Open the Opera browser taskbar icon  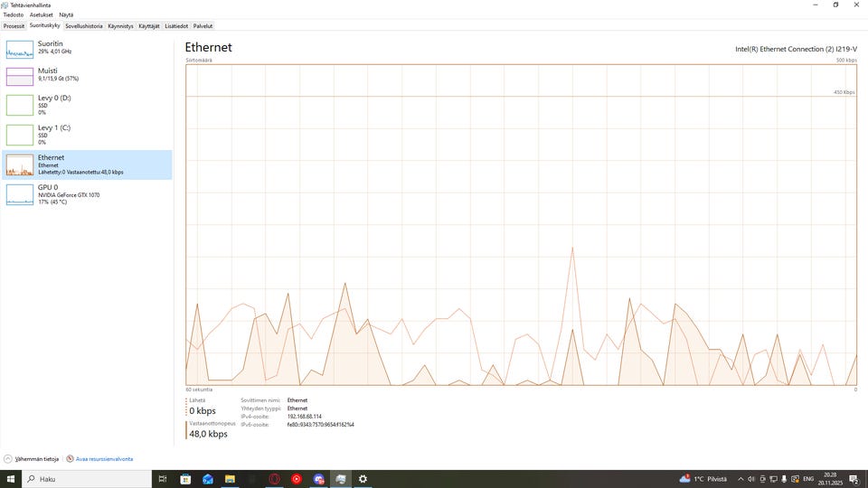pos(274,479)
